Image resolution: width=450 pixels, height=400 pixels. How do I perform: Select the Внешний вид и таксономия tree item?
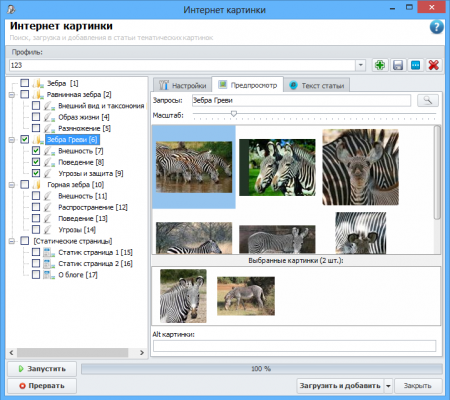pyautogui.click(x=101, y=106)
